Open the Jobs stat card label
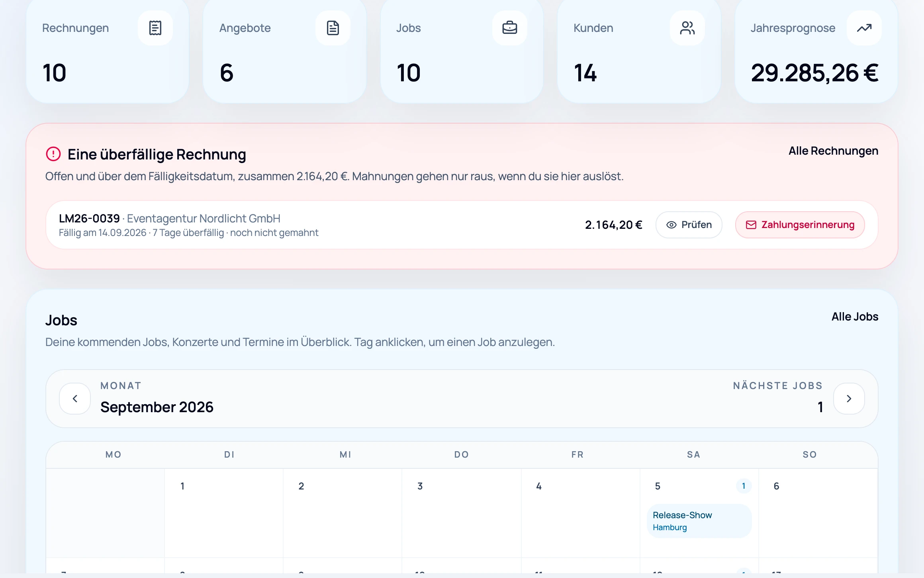The image size is (924, 578). (x=409, y=28)
